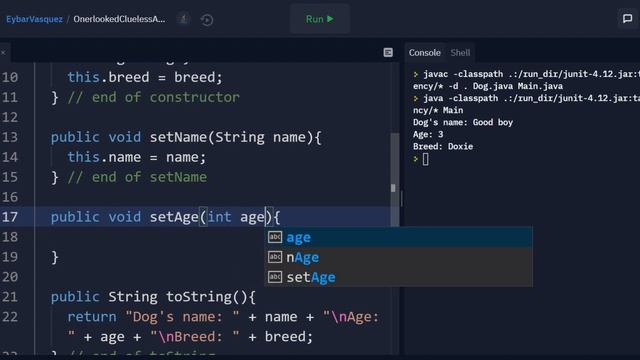The height and width of the screenshot is (360, 640).
Task: Click 'setAge(int age){' on line 17
Action: 215,217
